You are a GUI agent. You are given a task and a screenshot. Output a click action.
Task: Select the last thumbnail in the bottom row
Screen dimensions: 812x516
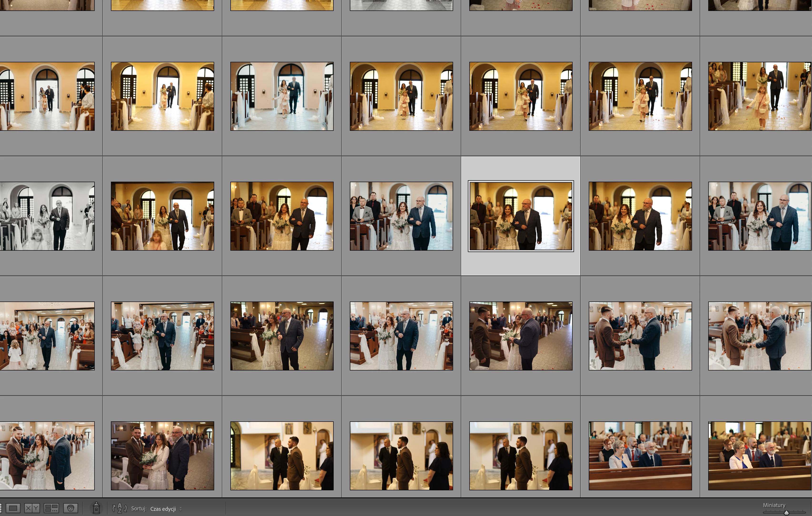(759, 456)
